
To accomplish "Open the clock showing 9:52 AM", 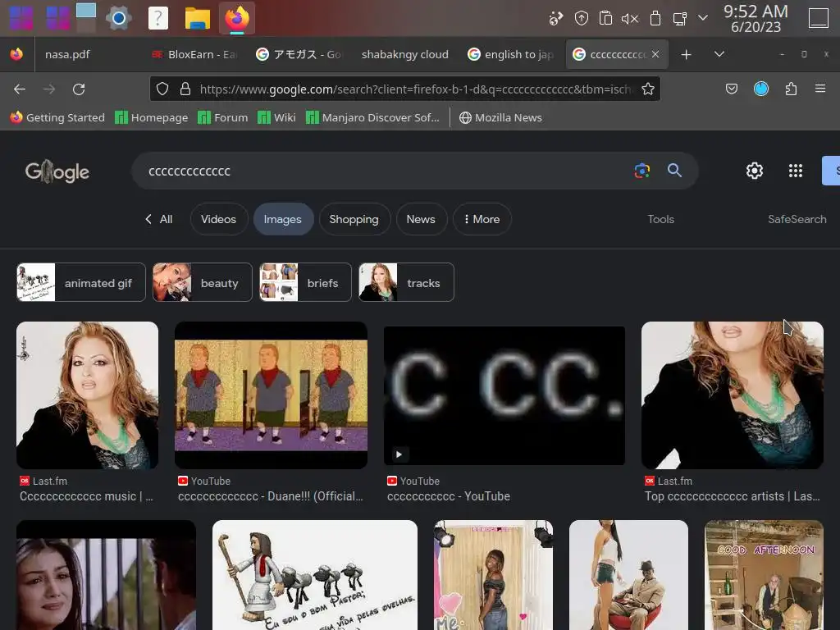I will (756, 18).
